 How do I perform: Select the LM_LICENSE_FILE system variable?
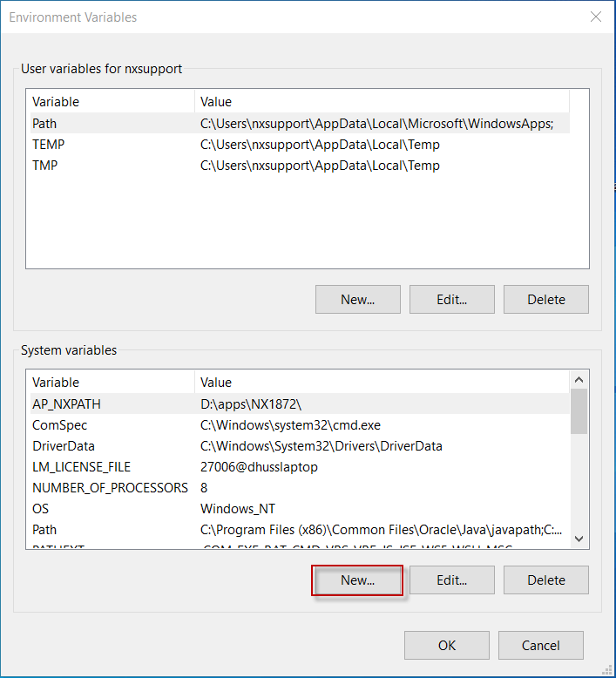79,467
